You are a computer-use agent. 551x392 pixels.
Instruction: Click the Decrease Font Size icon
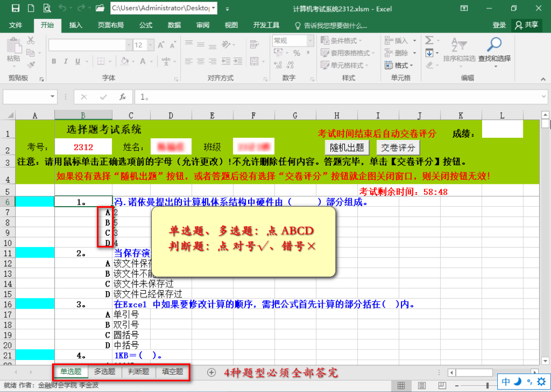point(172,45)
